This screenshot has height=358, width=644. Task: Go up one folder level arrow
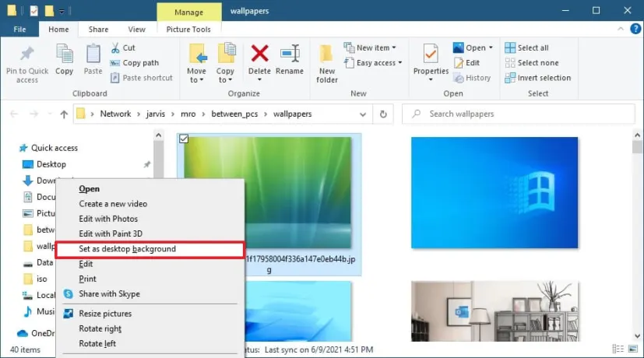click(64, 114)
